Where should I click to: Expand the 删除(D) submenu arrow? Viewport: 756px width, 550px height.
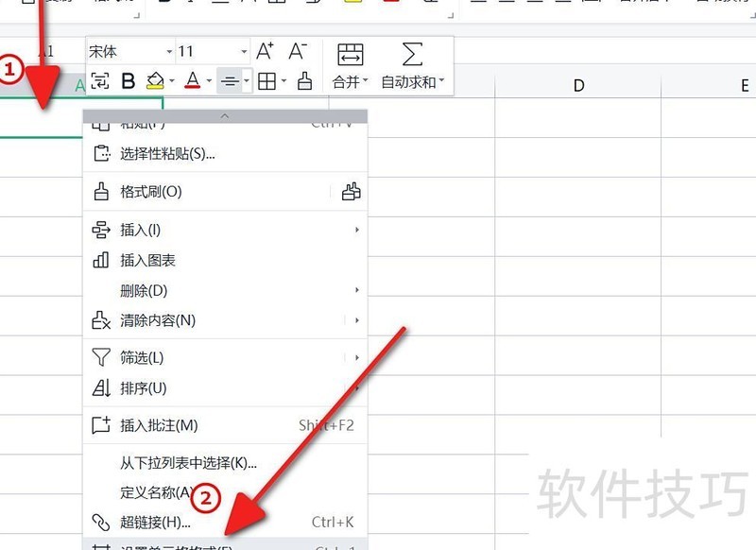tap(357, 290)
